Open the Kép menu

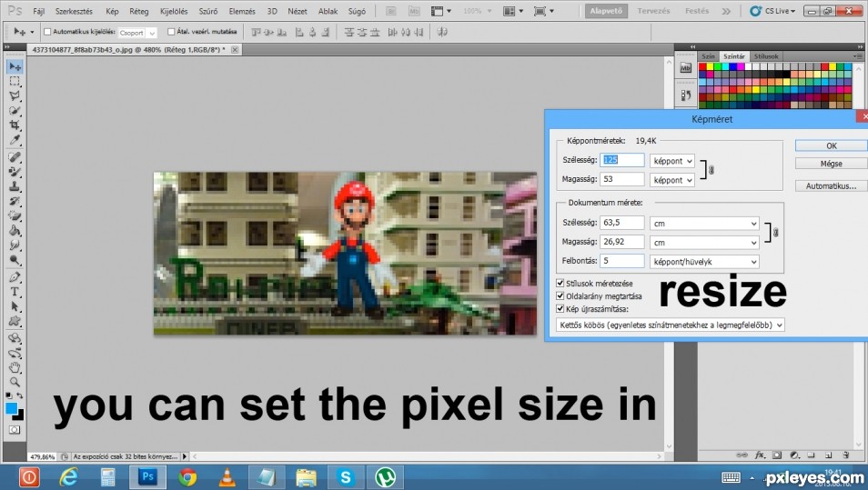[113, 11]
